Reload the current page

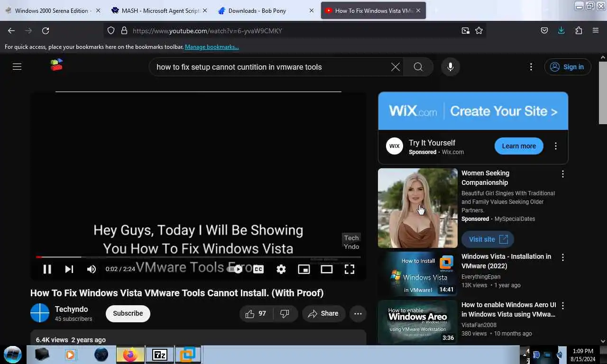click(x=46, y=30)
